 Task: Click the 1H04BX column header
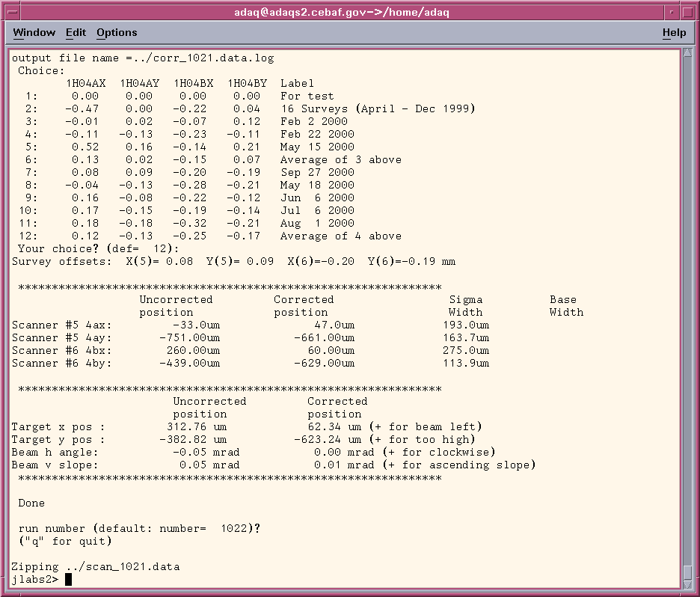193,84
